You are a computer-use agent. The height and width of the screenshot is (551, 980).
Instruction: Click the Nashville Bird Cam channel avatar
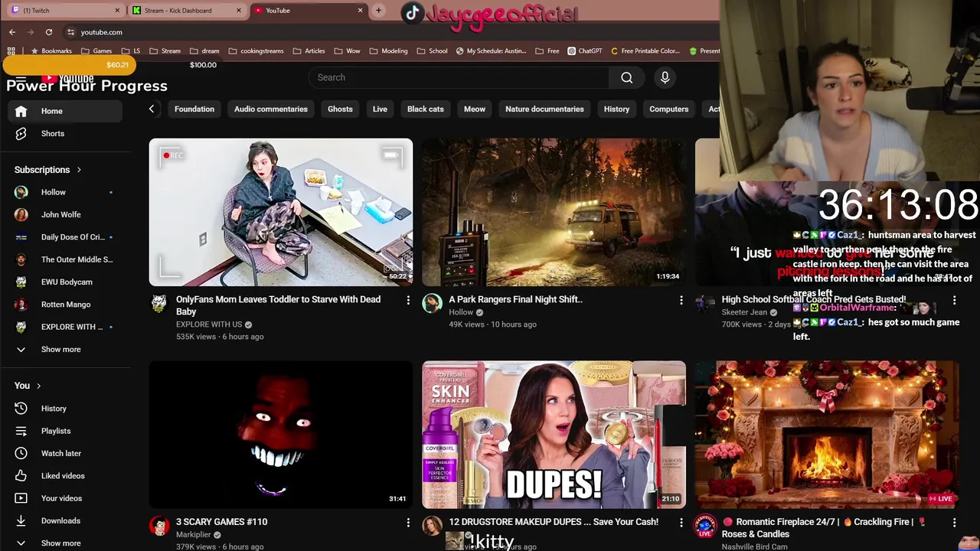pyautogui.click(x=704, y=526)
